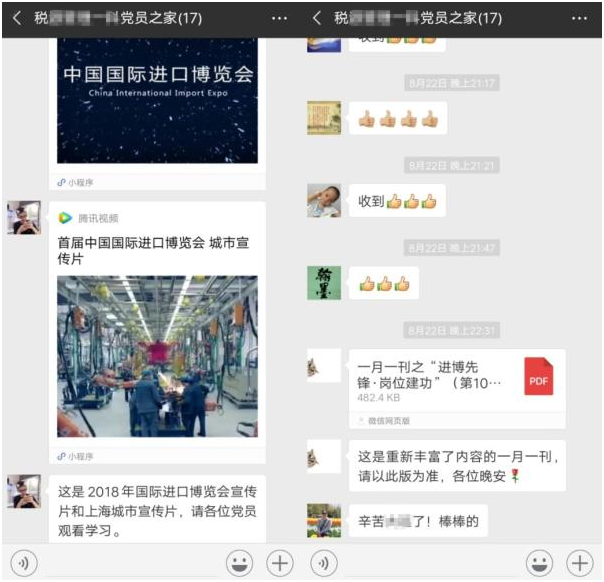The width and height of the screenshot is (604, 582).
Task: Tap the plus attachment button in right chat
Action: click(x=580, y=563)
